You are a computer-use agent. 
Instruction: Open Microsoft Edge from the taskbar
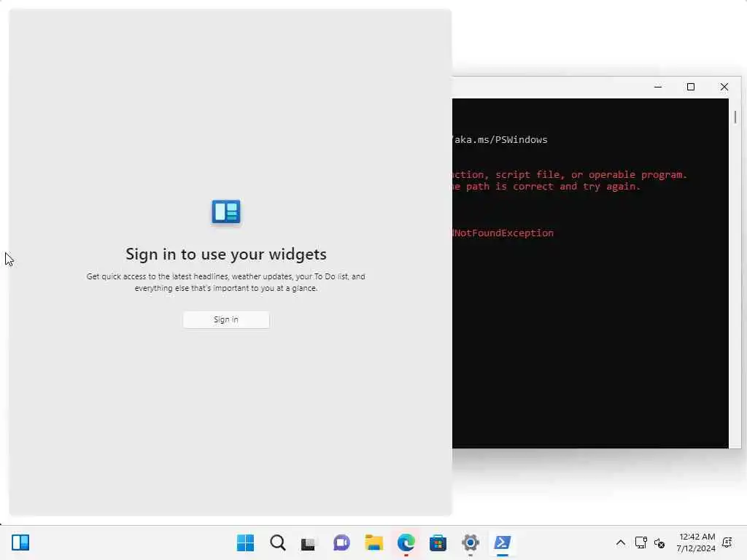[406, 542]
